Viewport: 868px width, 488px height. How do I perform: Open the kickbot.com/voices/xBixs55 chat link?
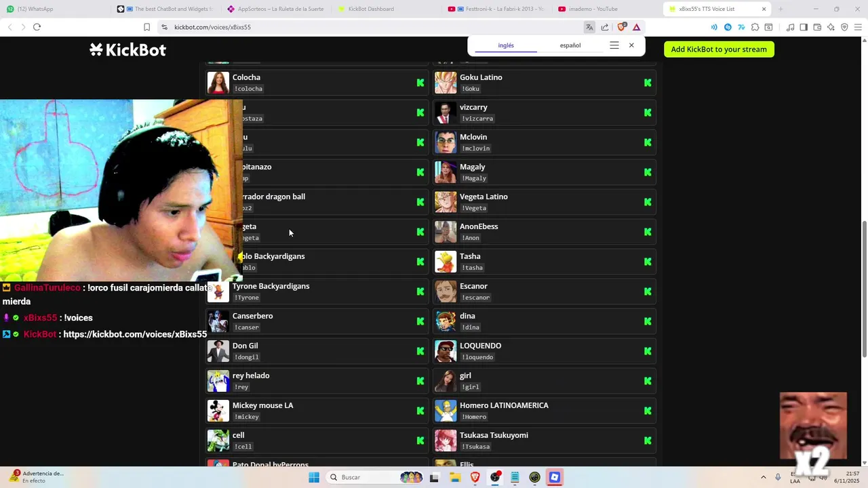[135, 334]
